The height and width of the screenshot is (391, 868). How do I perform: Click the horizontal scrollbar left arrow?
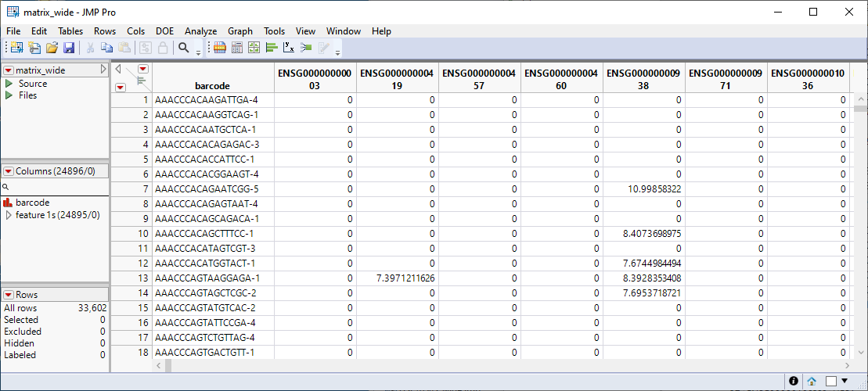tap(158, 365)
